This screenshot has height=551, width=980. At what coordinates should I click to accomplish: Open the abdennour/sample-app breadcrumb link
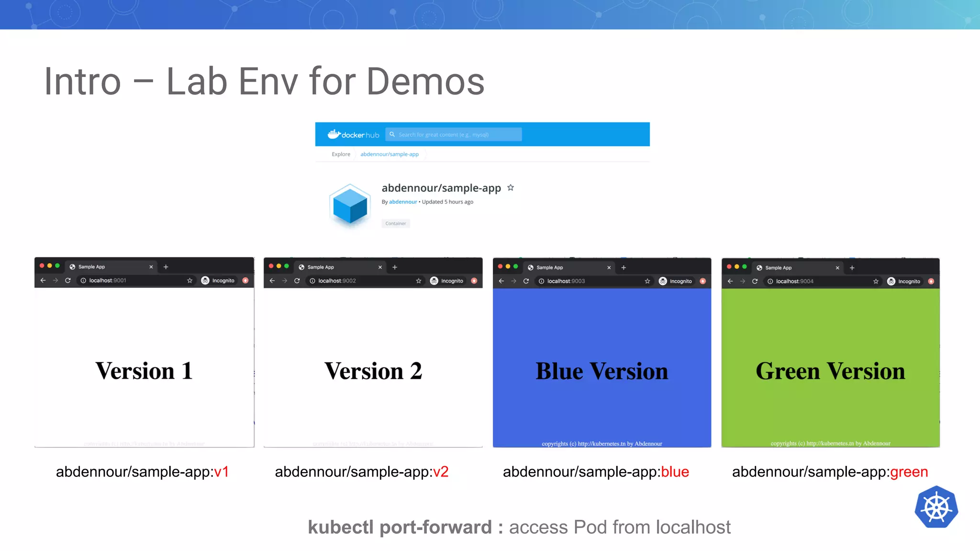(x=389, y=154)
